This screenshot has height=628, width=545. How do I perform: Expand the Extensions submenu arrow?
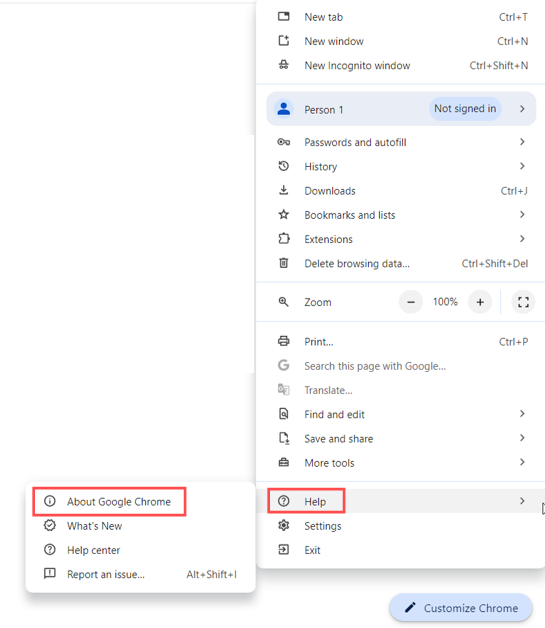click(x=522, y=239)
